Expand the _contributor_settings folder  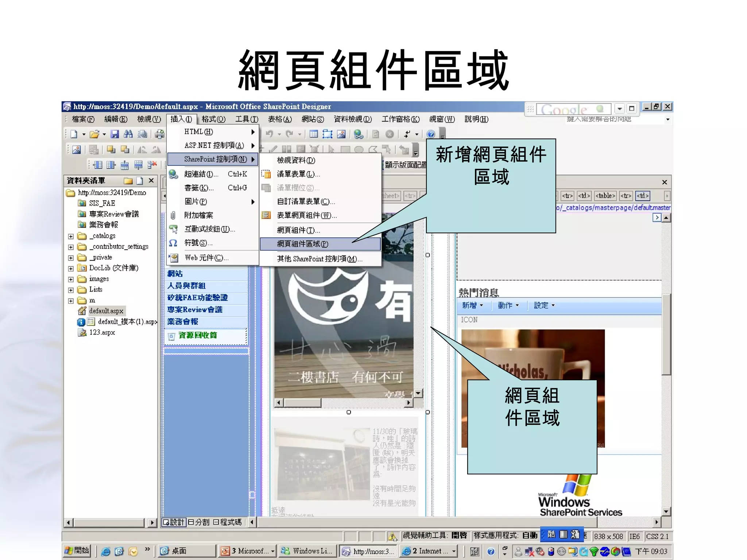tap(71, 247)
